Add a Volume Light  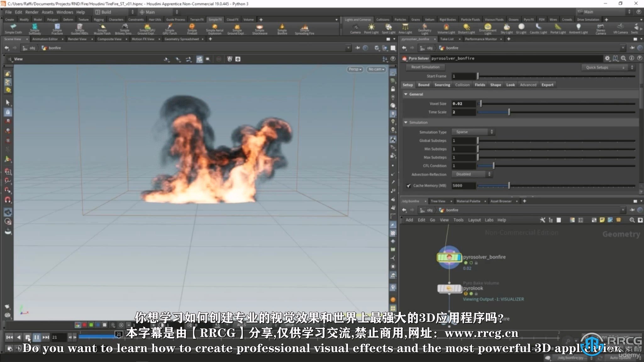[x=446, y=29]
